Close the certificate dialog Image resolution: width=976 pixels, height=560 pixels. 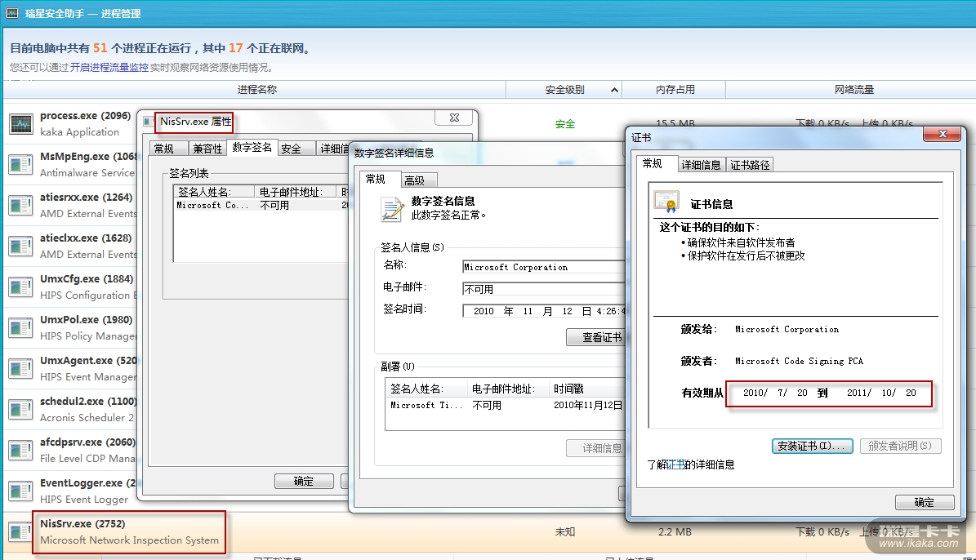tap(943, 134)
